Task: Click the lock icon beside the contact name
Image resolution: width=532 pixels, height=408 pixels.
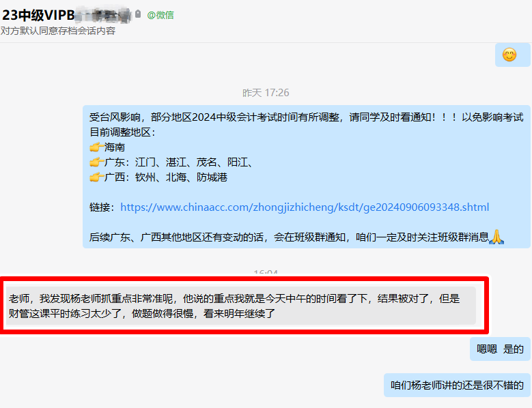Action: (138, 14)
